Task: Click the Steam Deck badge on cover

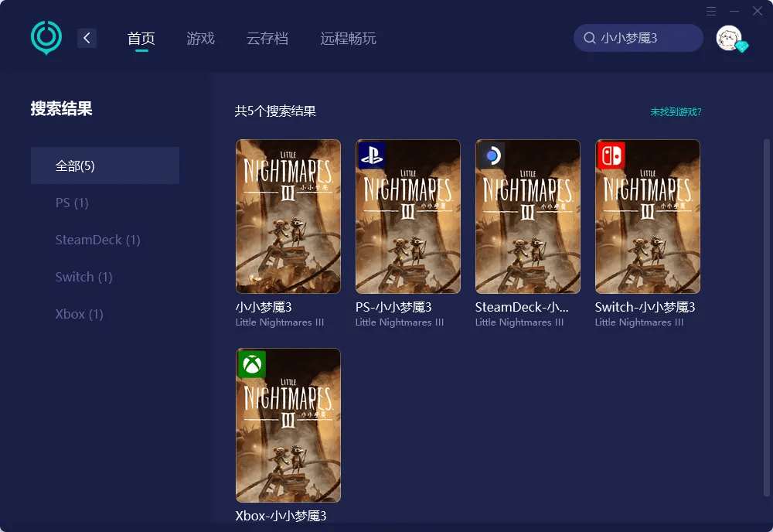Action: click(x=491, y=155)
